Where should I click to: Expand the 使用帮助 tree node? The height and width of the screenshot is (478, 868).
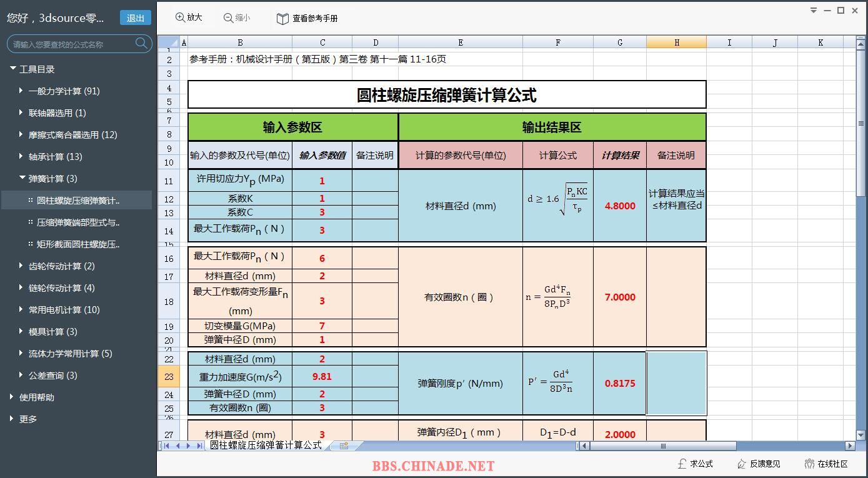pyautogui.click(x=12, y=397)
